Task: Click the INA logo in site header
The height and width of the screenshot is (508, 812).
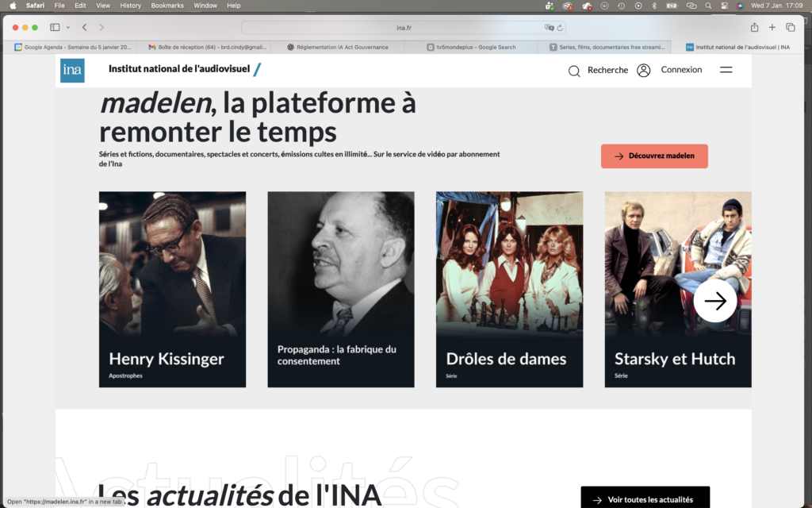Action: click(72, 71)
